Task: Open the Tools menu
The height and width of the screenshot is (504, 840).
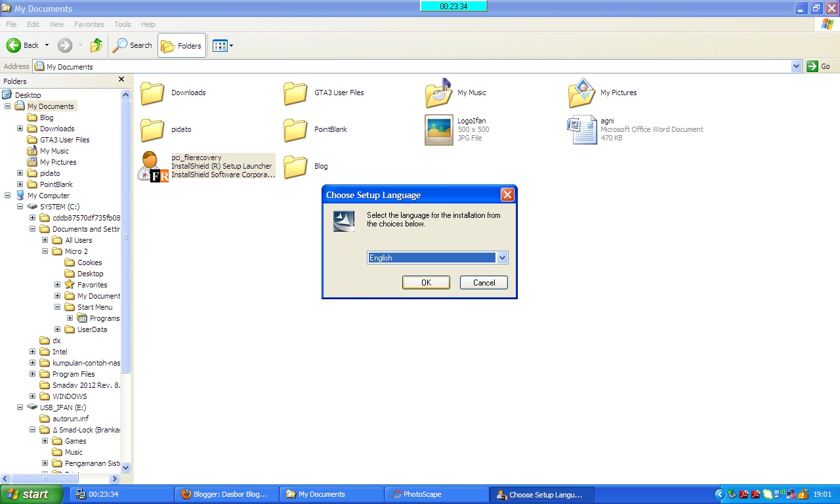Action: 122,24
